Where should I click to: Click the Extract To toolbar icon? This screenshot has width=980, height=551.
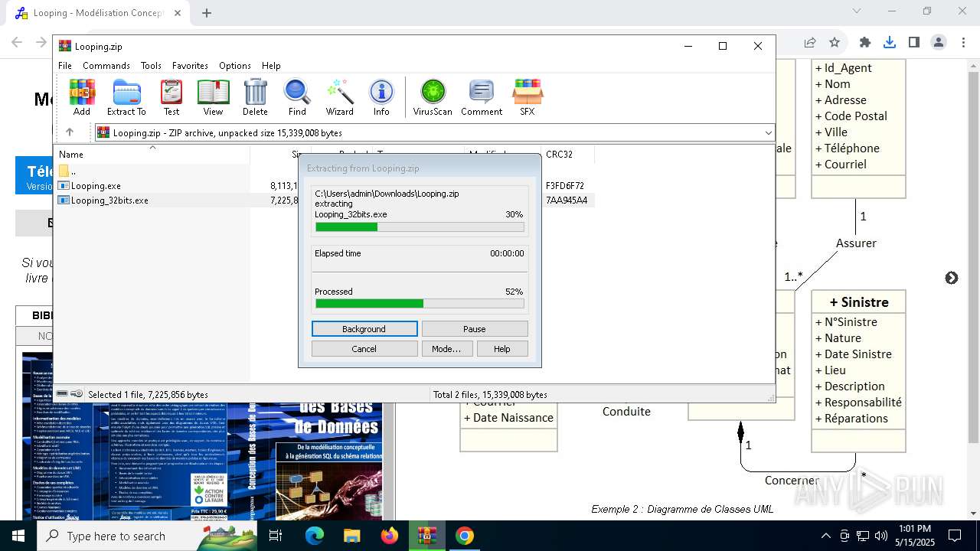(x=126, y=97)
